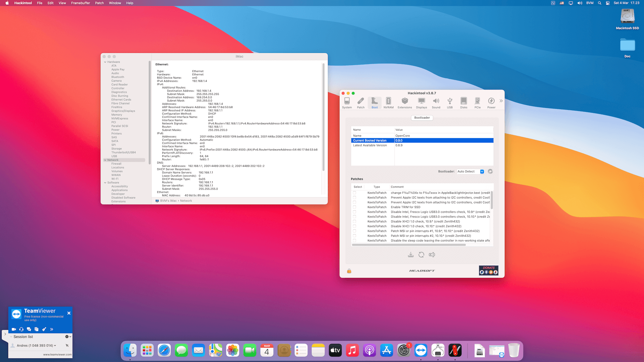
Task: Select Firewall in the System Information sidebar
Action: coord(116,164)
